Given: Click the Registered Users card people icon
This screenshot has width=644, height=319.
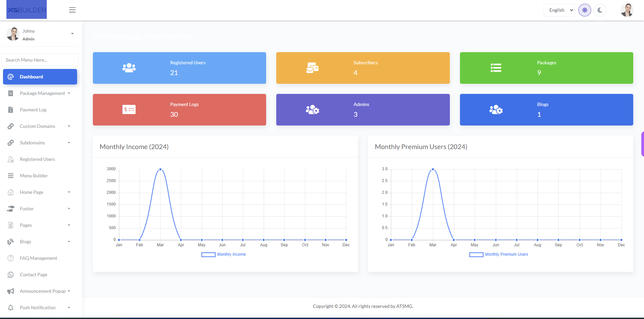Looking at the screenshot, I should tap(129, 68).
